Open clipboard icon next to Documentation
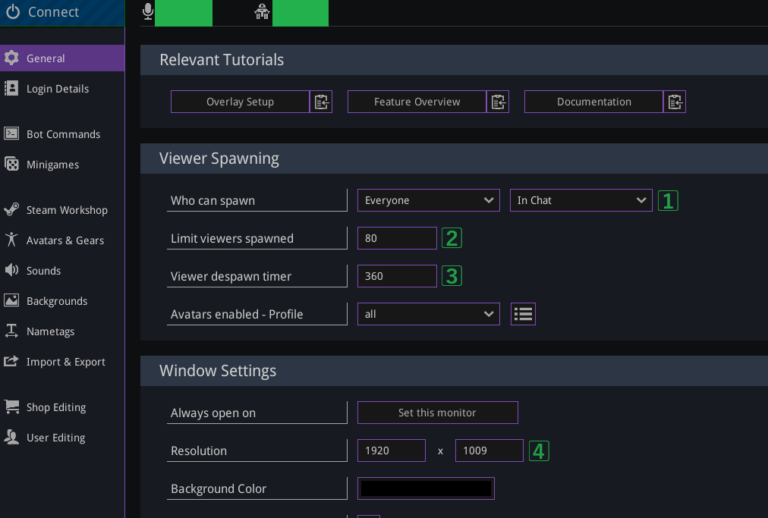768x518 pixels. coord(675,102)
